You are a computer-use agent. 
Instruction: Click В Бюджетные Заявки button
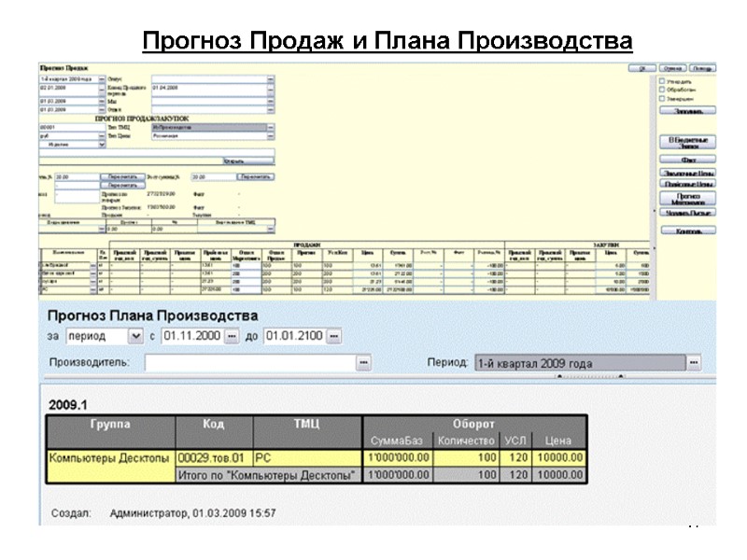point(688,143)
